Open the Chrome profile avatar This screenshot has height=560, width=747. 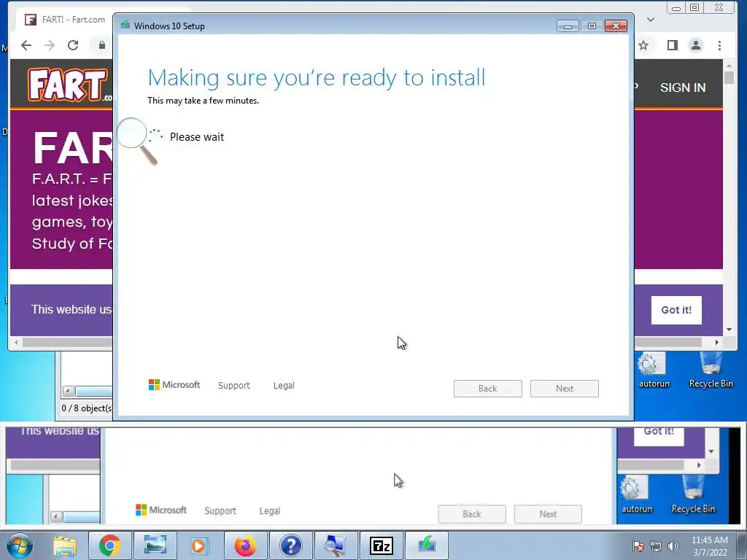695,45
